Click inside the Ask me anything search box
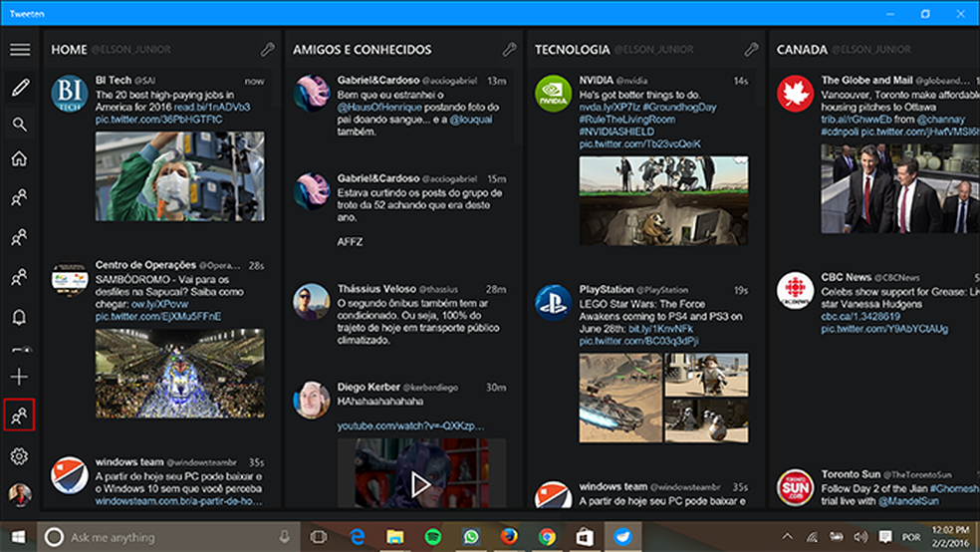The height and width of the screenshot is (552, 980). pos(168,536)
